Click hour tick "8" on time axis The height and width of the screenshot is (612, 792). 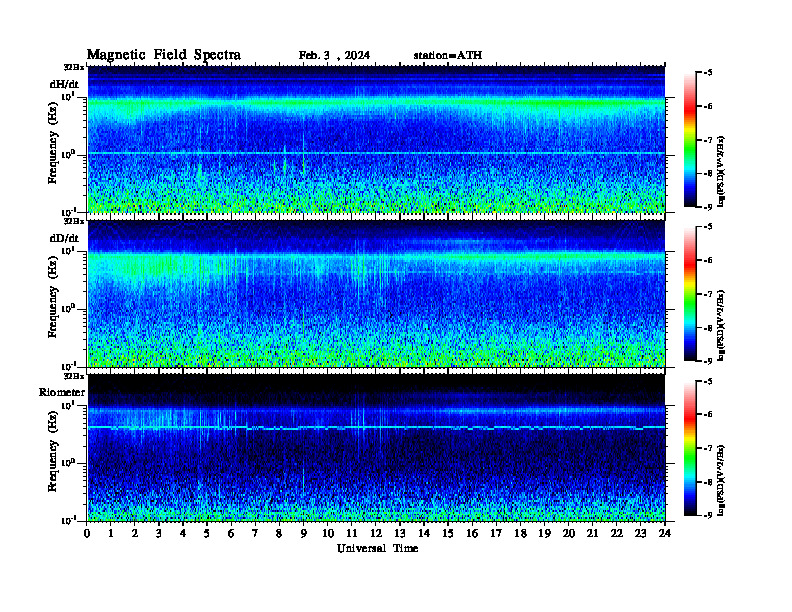[279, 534]
